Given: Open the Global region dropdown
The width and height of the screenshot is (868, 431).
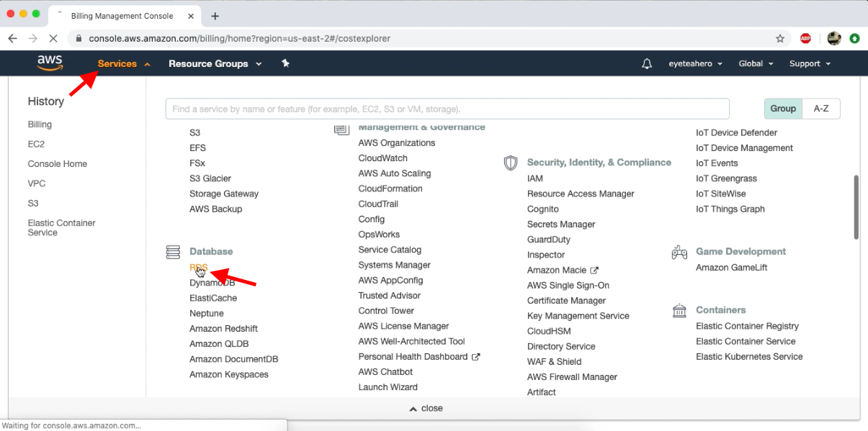Looking at the screenshot, I should [756, 63].
